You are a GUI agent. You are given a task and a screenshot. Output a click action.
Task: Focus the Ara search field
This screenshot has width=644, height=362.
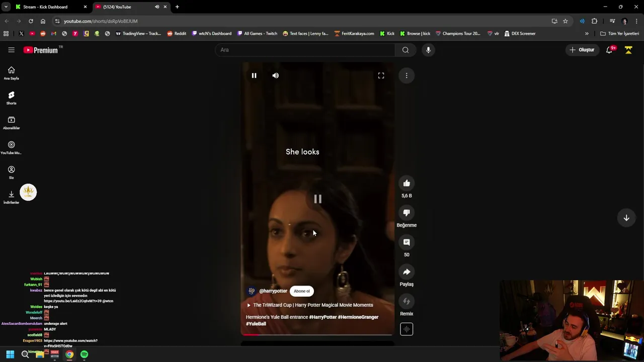[305, 50]
